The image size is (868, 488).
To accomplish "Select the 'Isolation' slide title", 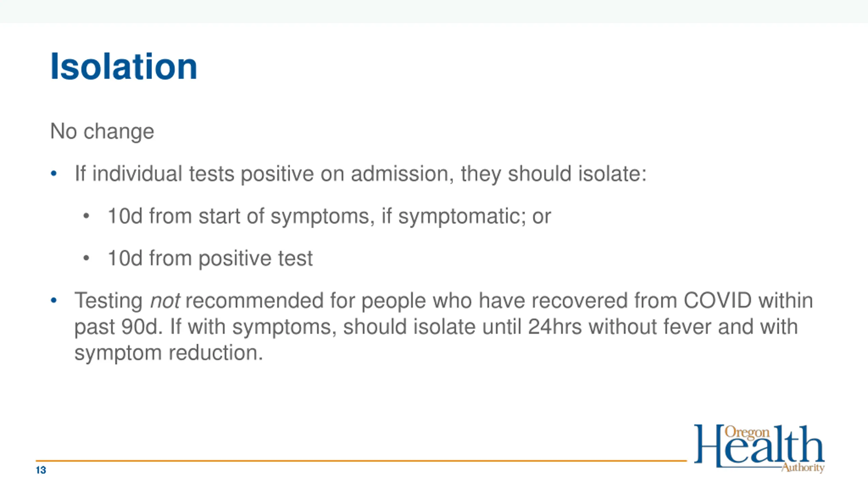I will [124, 66].
